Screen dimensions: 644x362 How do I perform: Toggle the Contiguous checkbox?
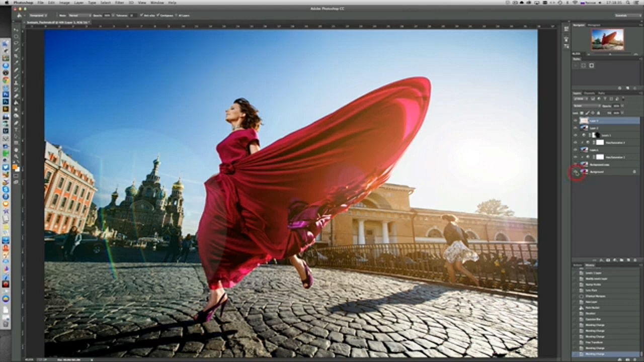point(159,16)
